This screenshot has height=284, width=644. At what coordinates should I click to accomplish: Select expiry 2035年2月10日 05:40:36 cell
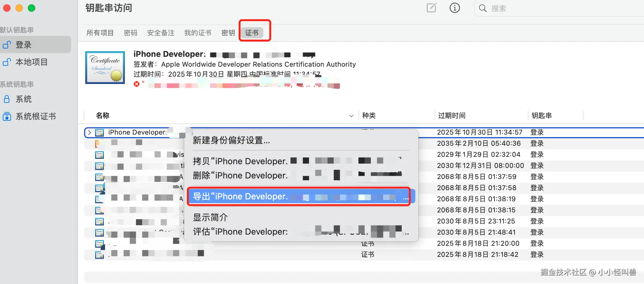pos(479,144)
